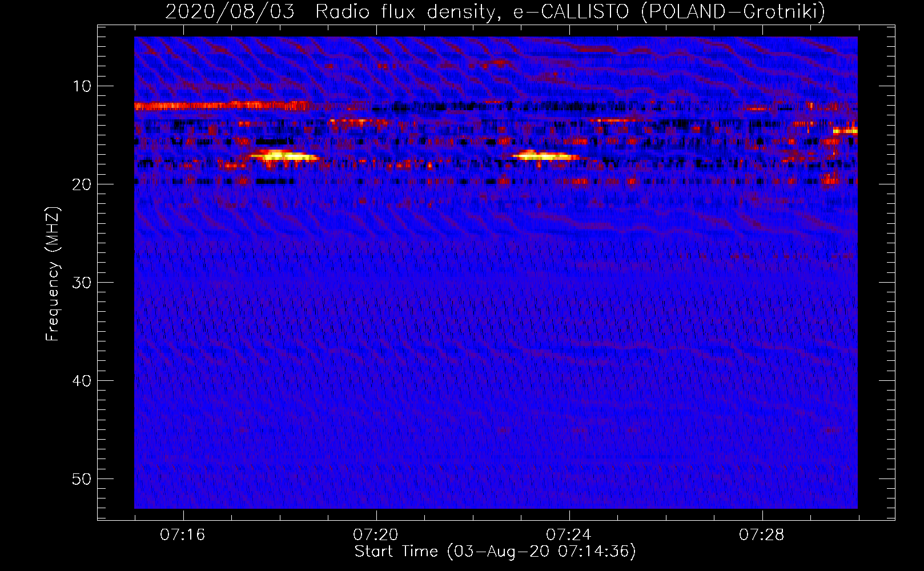Click the 'Frequency (MHZ)' axis label
This screenshot has height=571, width=924.
coord(53,274)
